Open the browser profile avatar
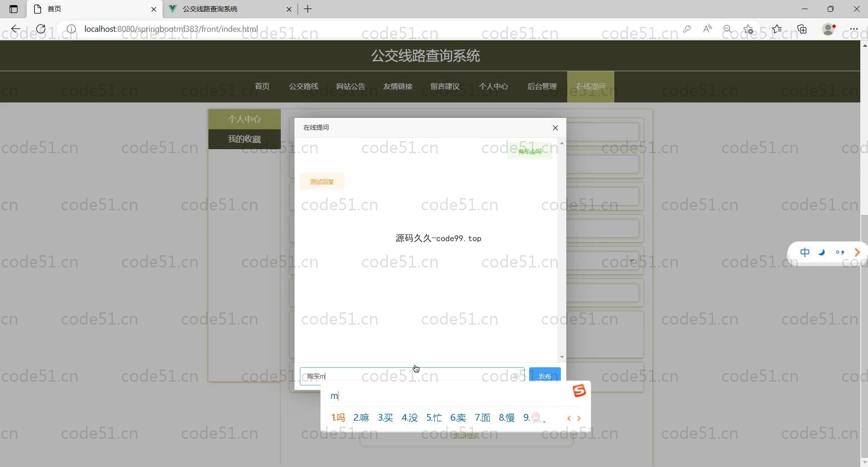 click(829, 29)
